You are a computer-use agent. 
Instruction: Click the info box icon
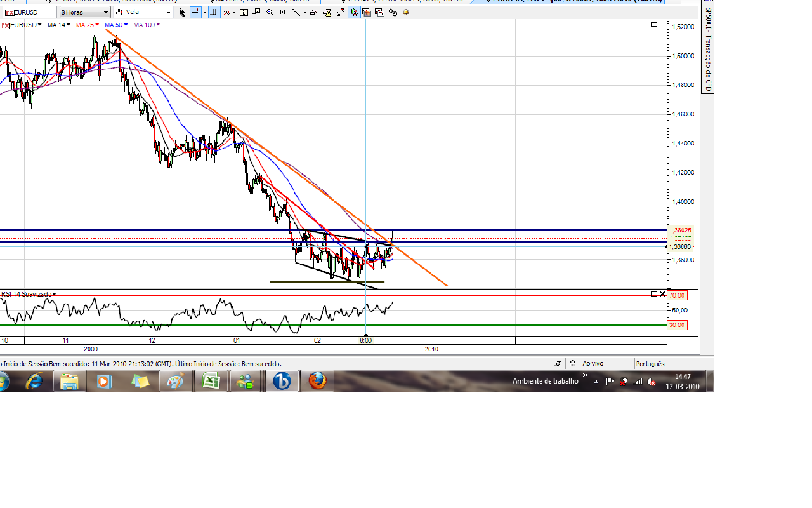coord(244,12)
